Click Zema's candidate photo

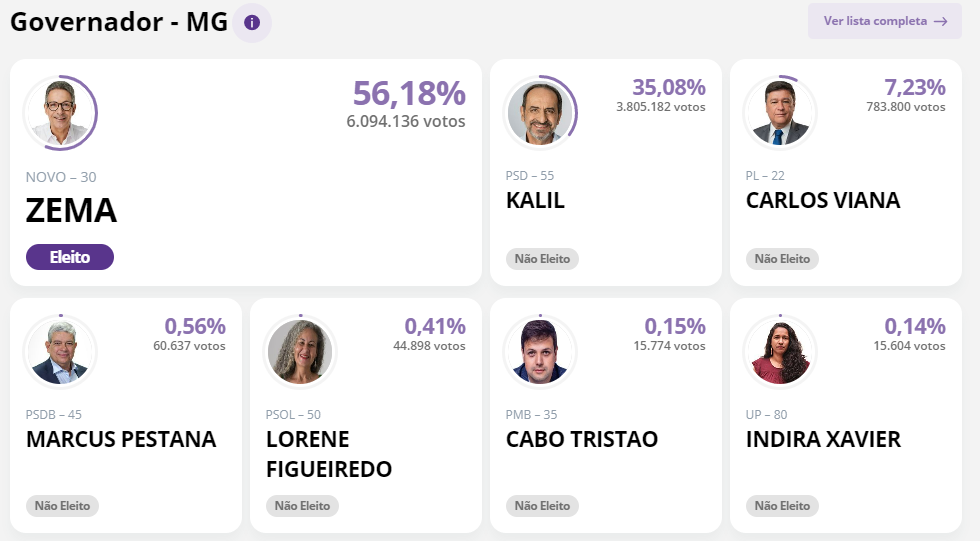[x=60, y=110]
